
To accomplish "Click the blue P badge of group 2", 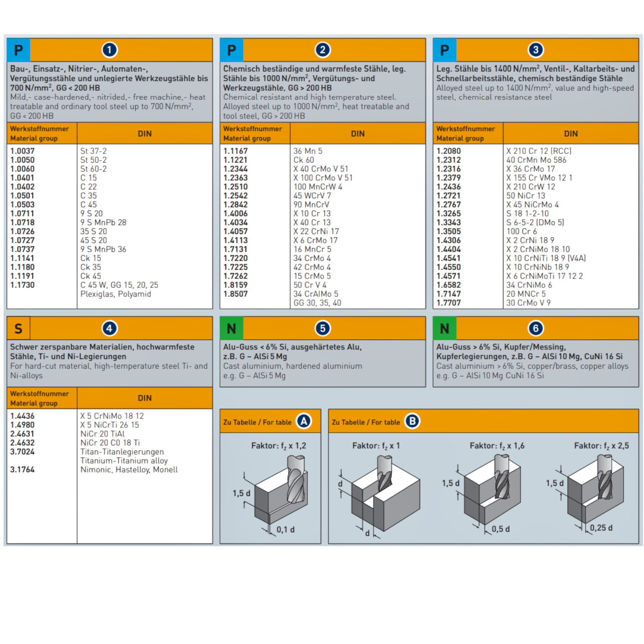I will click(232, 50).
